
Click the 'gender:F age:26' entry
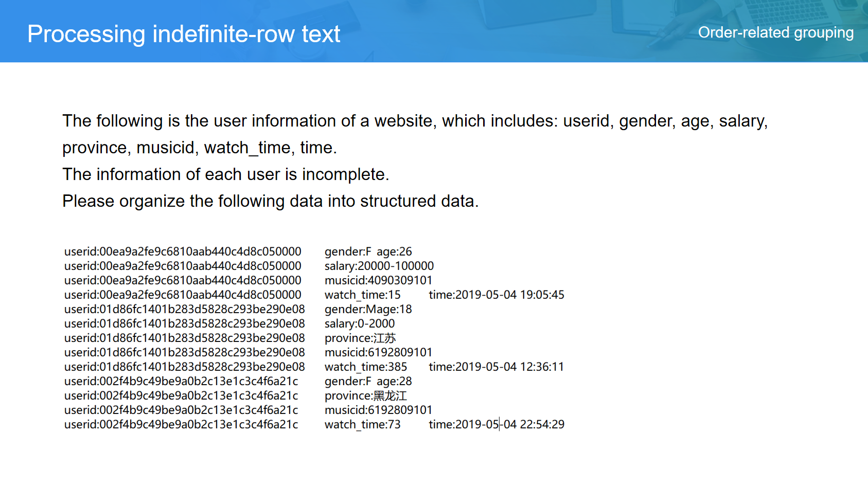pyautogui.click(x=368, y=251)
